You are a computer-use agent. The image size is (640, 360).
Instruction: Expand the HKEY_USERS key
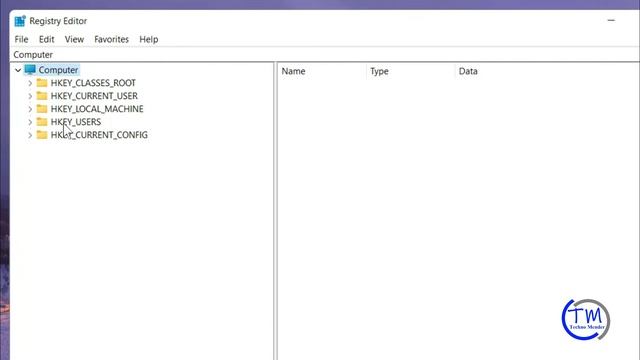point(30,122)
